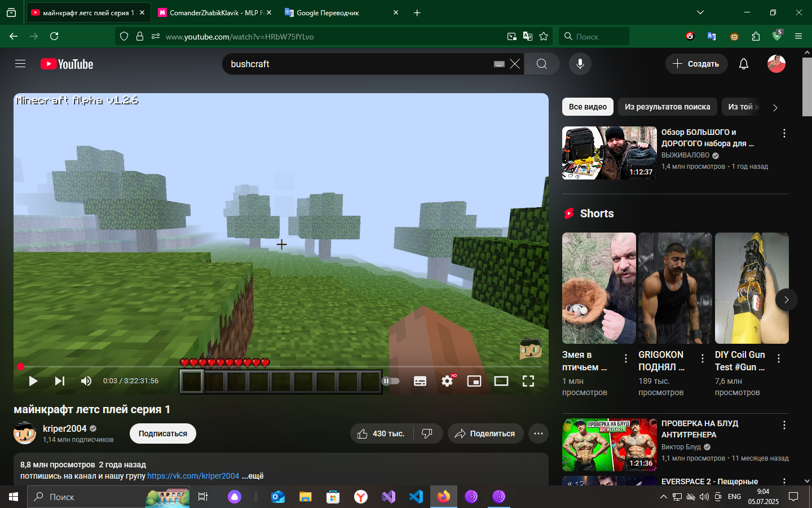Switch to theater mode
The width and height of the screenshot is (812, 508).
coord(501,381)
